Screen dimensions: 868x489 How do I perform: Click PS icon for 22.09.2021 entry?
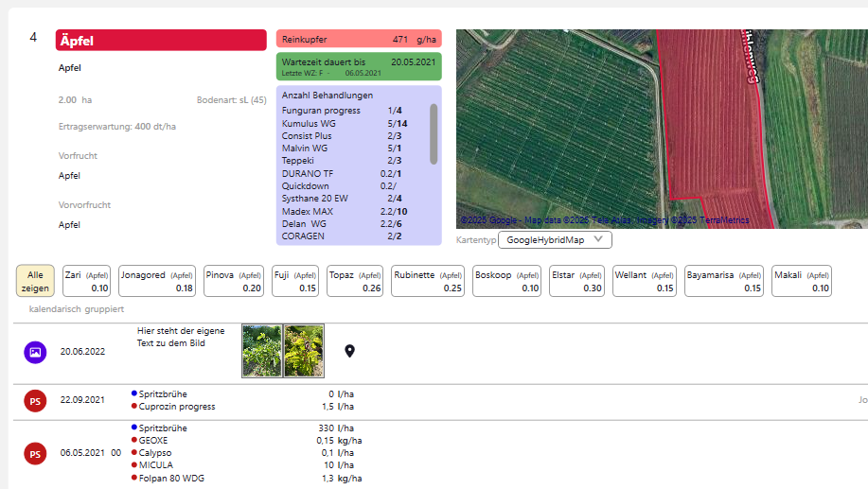point(35,401)
